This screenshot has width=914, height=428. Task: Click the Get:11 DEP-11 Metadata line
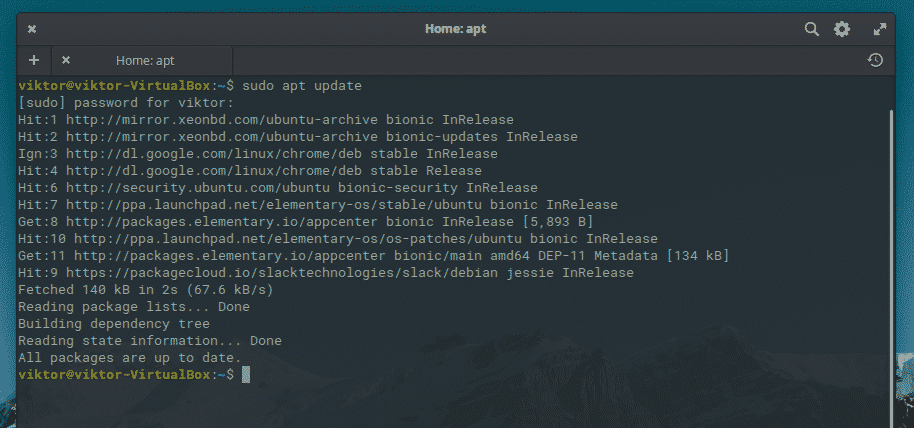click(x=374, y=255)
